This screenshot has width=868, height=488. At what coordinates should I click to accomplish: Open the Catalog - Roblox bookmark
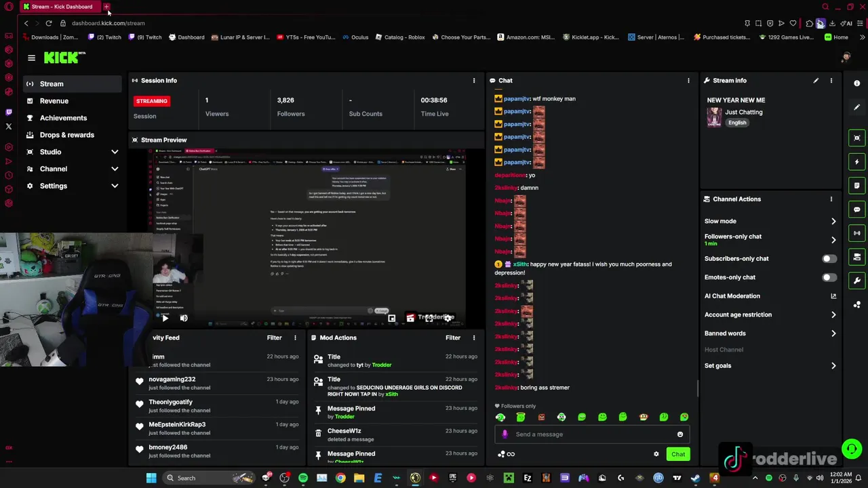pyautogui.click(x=399, y=37)
